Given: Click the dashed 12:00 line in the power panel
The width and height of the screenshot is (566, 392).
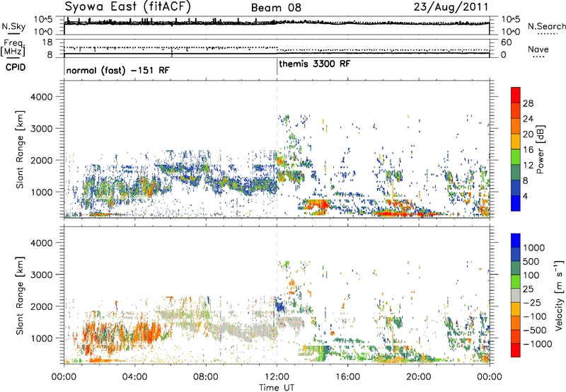Looking at the screenshot, I should click(277, 149).
